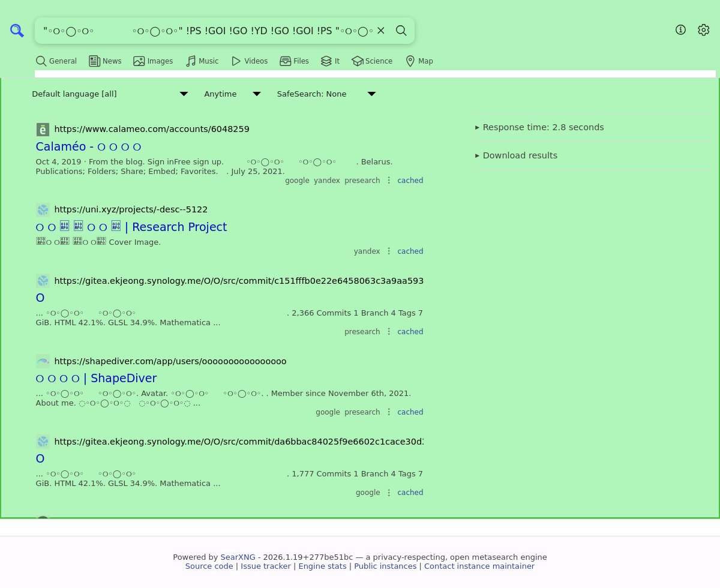Viewport: 720px width, 588px height.
Task: Open the SafeSearch filter dropdown
Action: [x=326, y=94]
